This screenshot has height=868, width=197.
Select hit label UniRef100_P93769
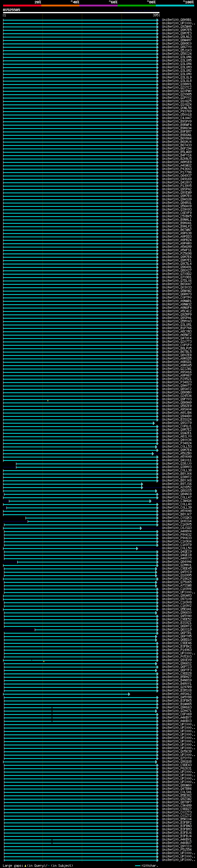click(x=177, y=111)
